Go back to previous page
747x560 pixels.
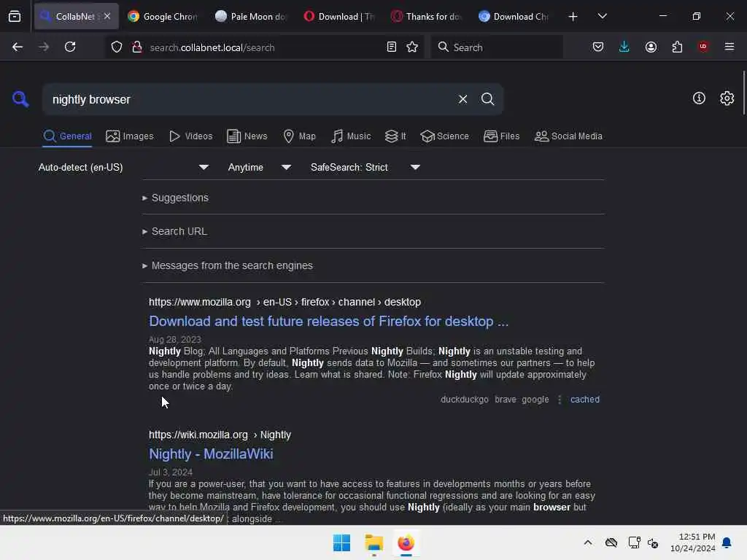(18, 47)
